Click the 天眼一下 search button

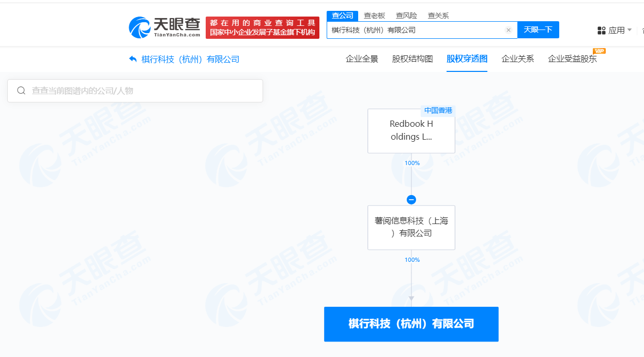(x=538, y=29)
